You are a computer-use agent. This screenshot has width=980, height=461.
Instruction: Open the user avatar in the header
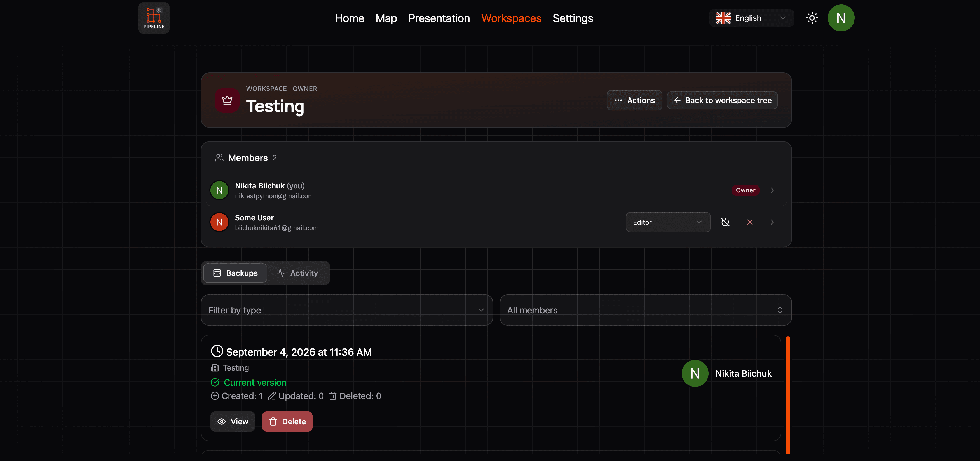coord(841,18)
